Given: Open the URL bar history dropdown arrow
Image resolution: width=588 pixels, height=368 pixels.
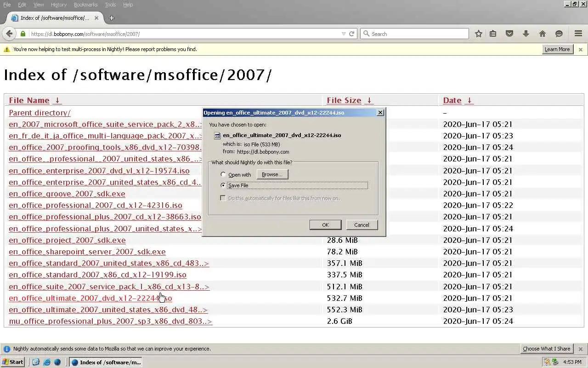Looking at the screenshot, I should [344, 34].
